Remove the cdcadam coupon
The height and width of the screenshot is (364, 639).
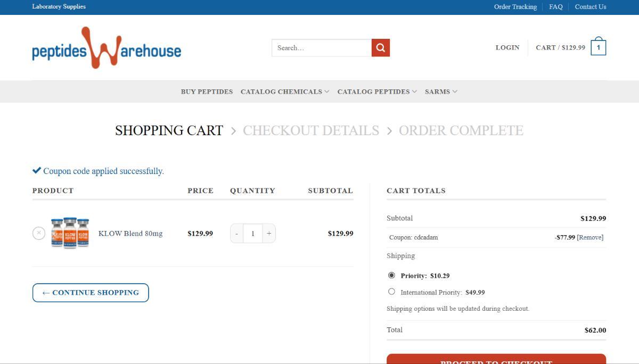click(590, 237)
